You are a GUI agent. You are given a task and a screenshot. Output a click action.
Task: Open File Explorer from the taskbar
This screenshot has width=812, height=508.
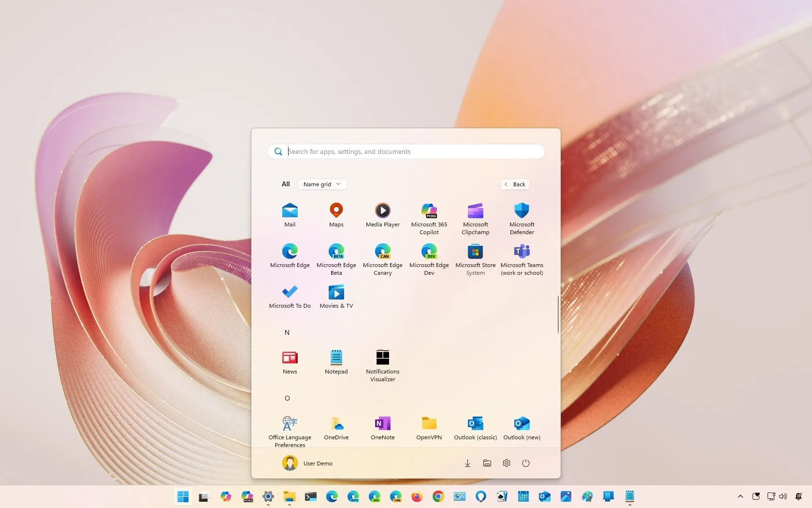tap(289, 496)
